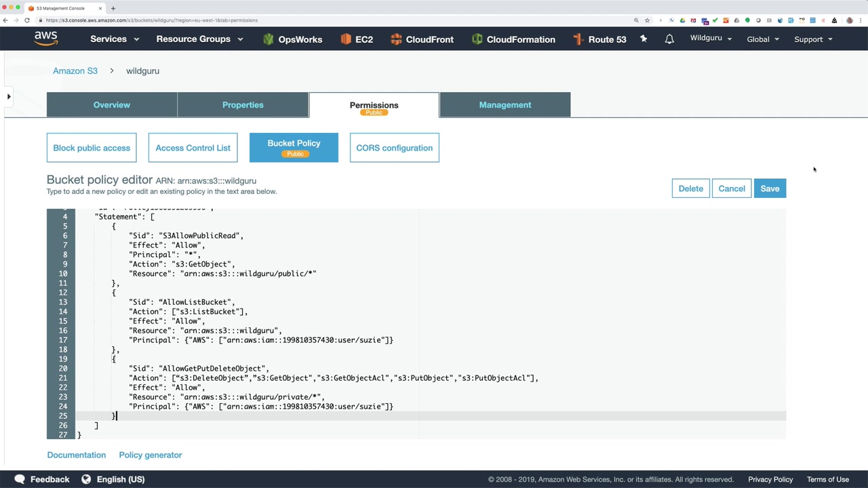
Task: Click the s3:DeleteObject Action line
Action: click(x=334, y=378)
